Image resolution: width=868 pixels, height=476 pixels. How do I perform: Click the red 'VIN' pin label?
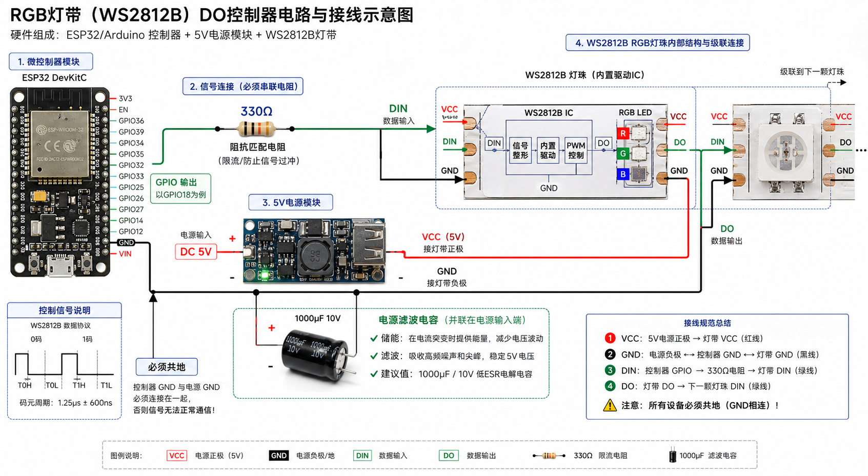125,254
